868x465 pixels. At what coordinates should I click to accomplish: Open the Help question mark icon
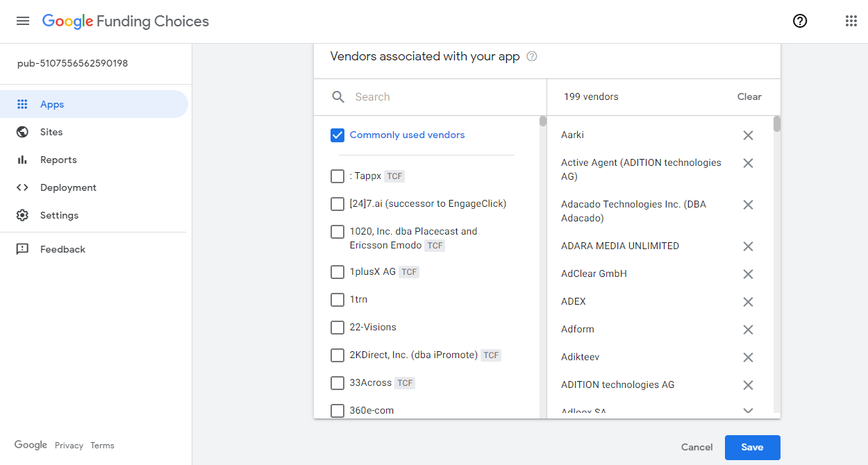800,21
